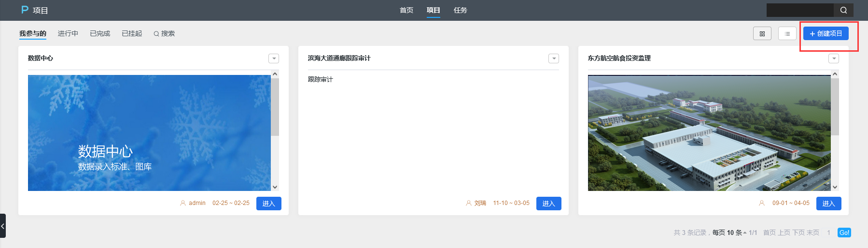Enter the 滨海大道通廊跟踪审计 project
868x248 pixels.
[x=548, y=204]
